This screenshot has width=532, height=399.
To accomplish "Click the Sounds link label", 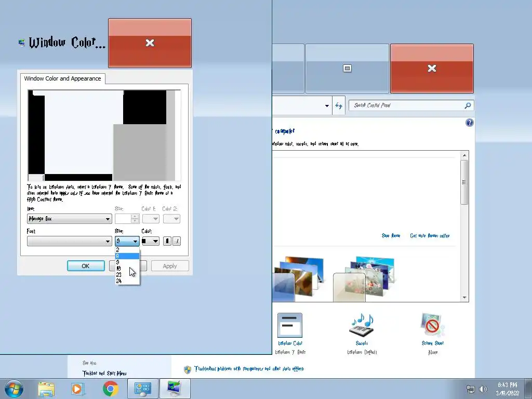I will point(362,343).
